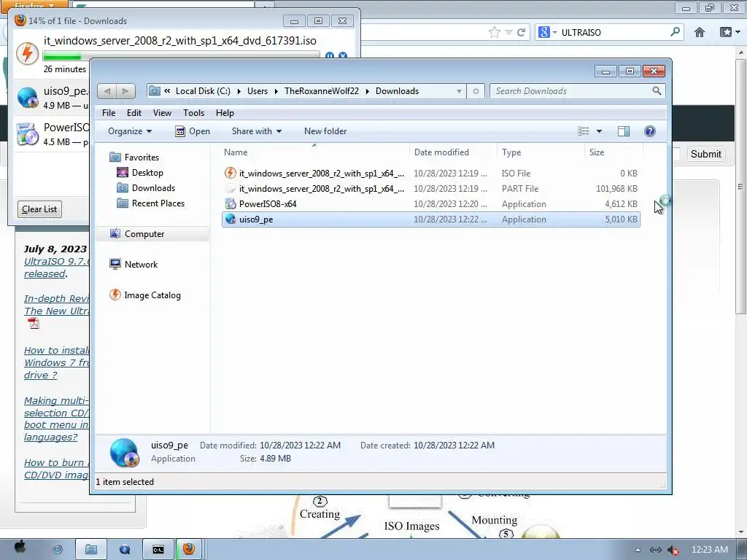Click the Explorer Back navigation arrow
Screen dimensions: 747x560
(107, 91)
